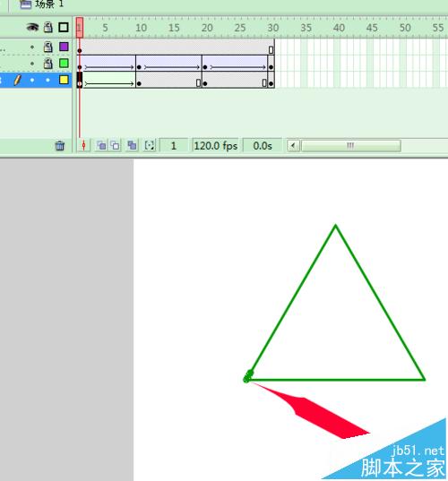This screenshot has width=448, height=481.
Task: Click the green motion guide circle at triangle corner
Action: point(248,376)
